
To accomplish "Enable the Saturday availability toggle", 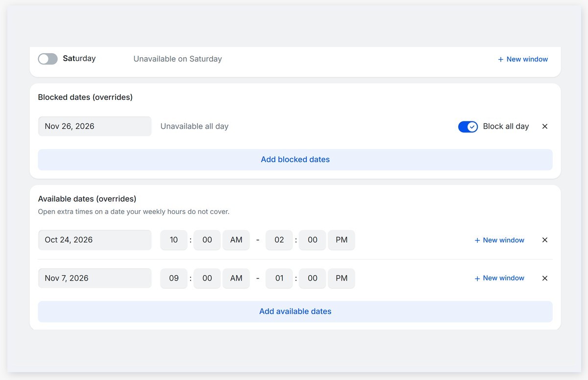I will point(48,59).
